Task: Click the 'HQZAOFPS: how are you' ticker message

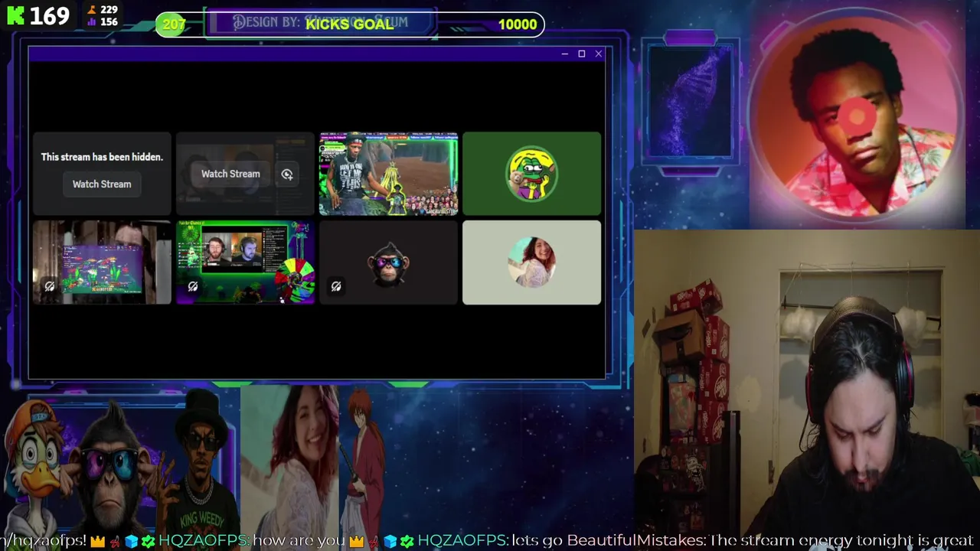Action: coord(251,541)
